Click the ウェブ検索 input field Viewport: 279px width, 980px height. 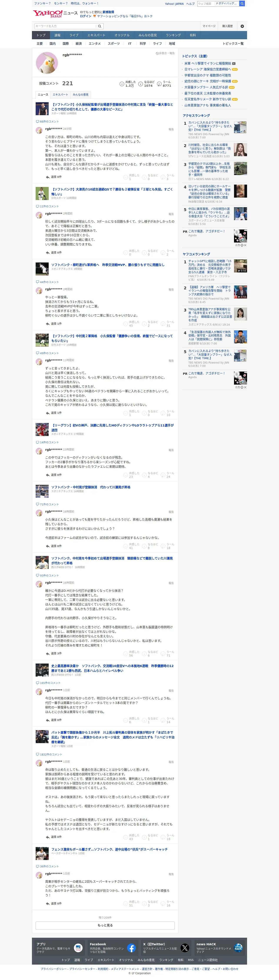point(206,3)
